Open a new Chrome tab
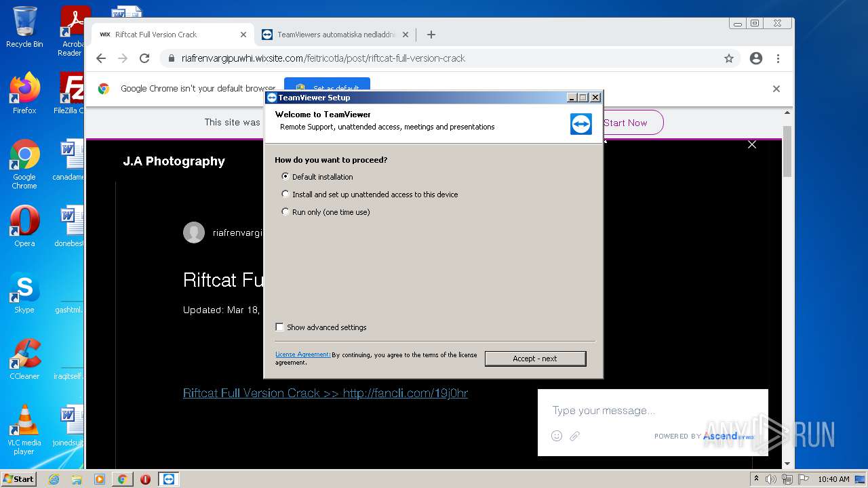This screenshot has width=868, height=488. coord(431,35)
